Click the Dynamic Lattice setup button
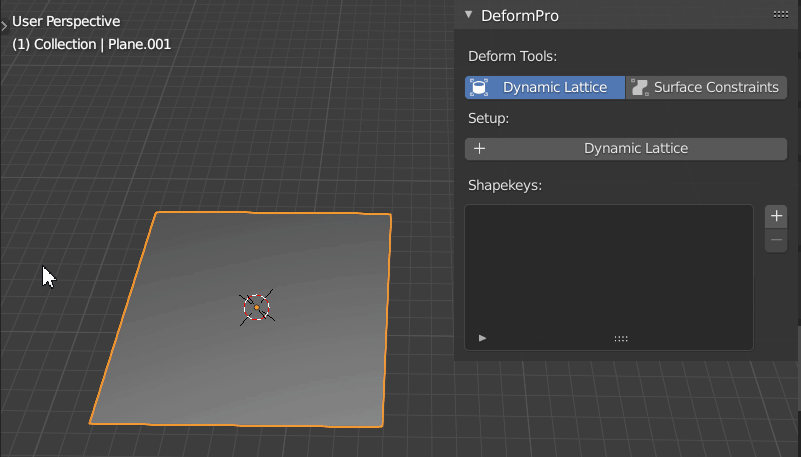801x457 pixels. (626, 149)
